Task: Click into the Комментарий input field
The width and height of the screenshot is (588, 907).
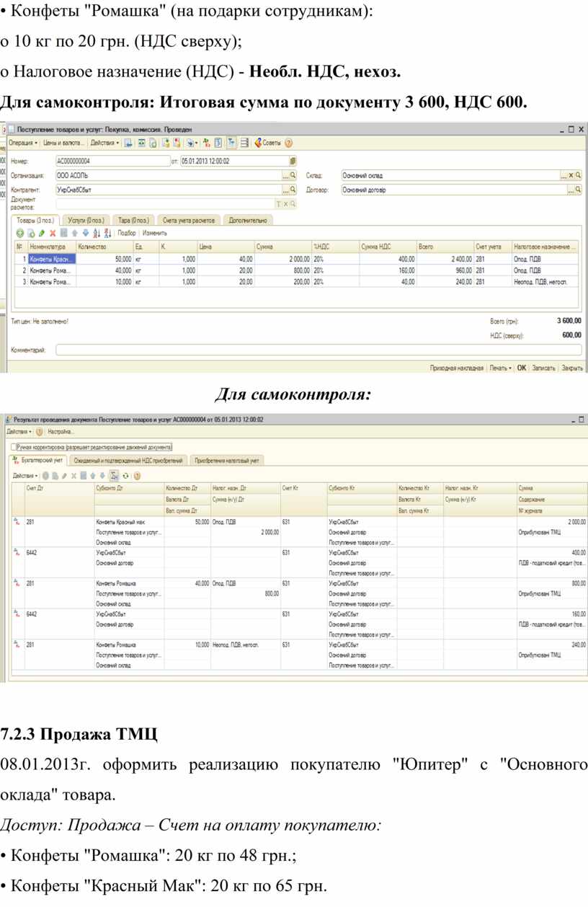Action: (x=317, y=350)
